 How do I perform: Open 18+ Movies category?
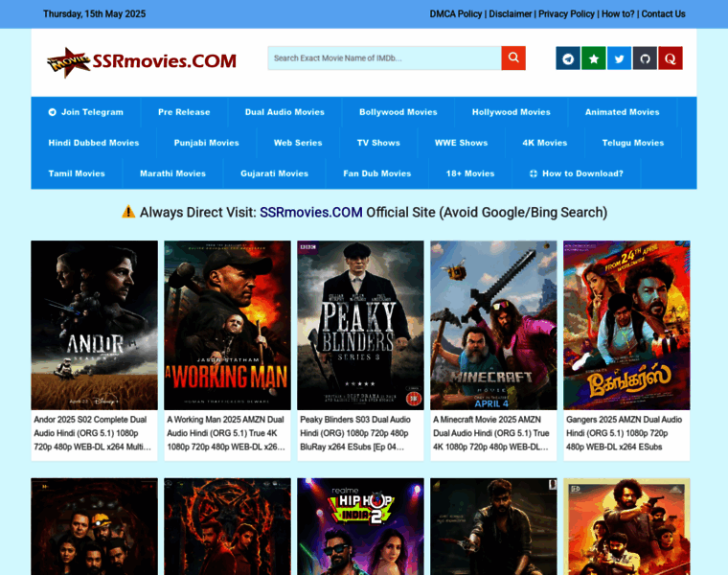tap(470, 173)
